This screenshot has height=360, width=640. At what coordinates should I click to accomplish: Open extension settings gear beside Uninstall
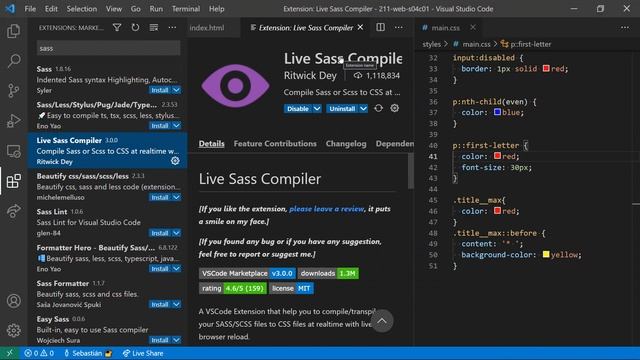[x=394, y=109]
